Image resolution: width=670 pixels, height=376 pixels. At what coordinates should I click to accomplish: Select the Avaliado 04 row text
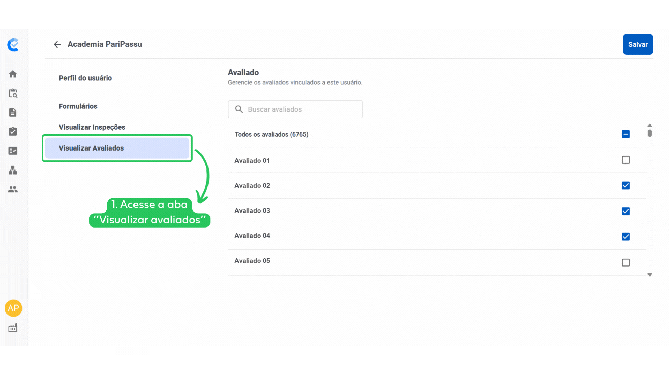pyautogui.click(x=252, y=235)
